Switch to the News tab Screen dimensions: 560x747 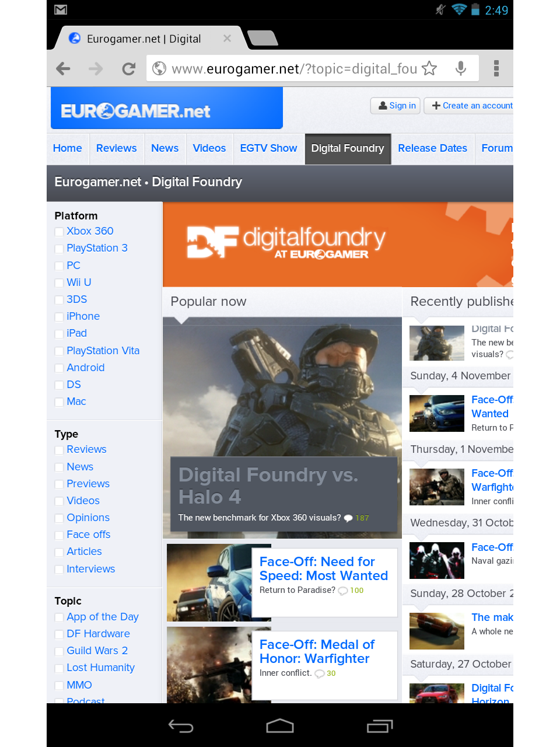tap(165, 148)
